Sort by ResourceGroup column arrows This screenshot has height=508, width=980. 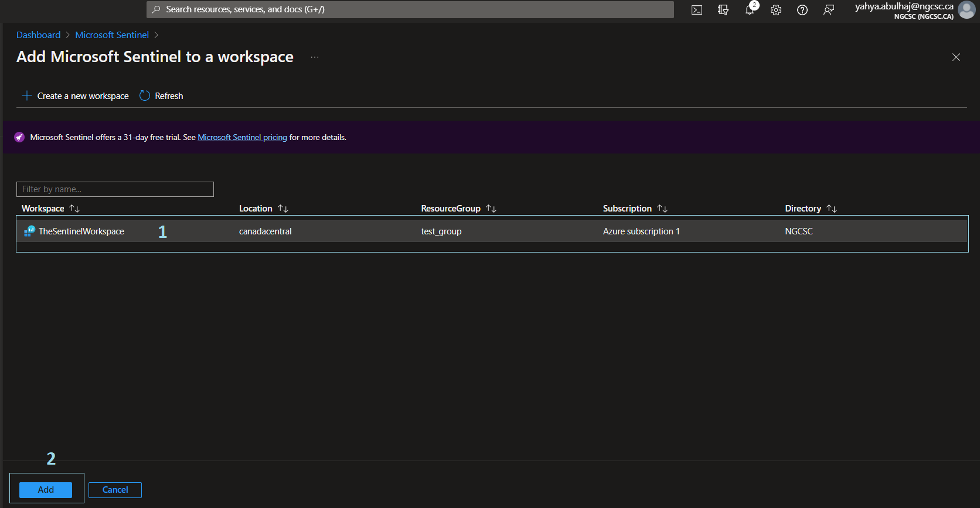[x=491, y=209]
